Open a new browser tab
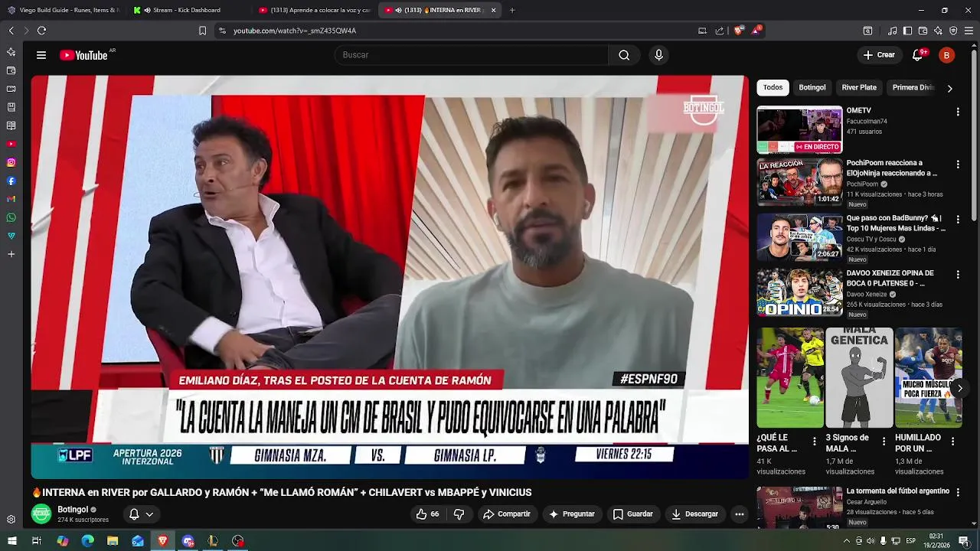 (x=512, y=10)
